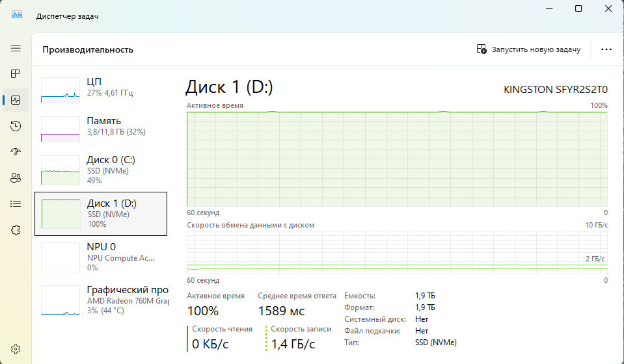The height and width of the screenshot is (364, 624).
Task: Select Диск 0 (C:) performance item
Action: [101, 170]
